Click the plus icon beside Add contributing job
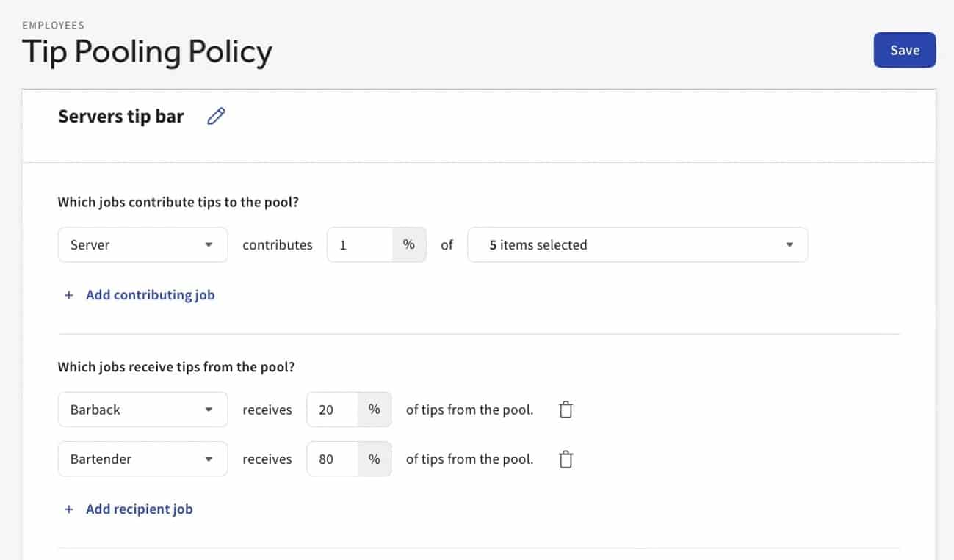Viewport: 954px width, 560px height. pos(68,294)
